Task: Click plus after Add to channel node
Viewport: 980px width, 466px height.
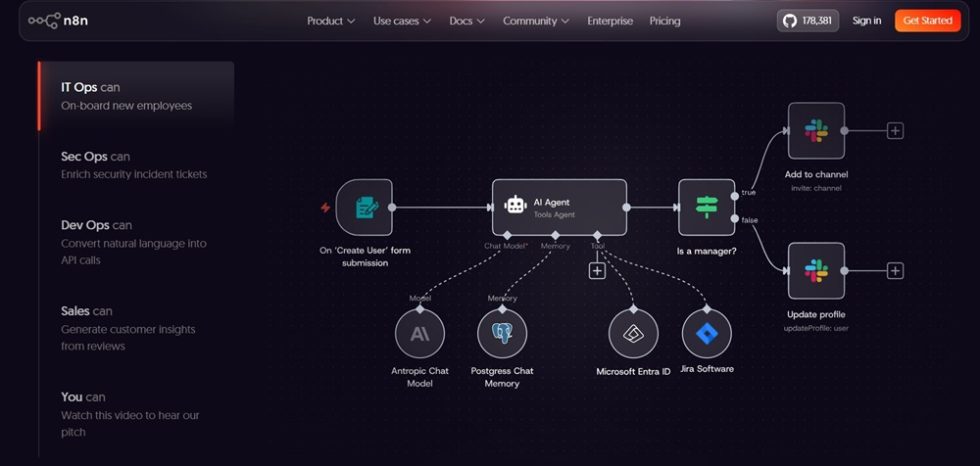Action: tap(895, 131)
